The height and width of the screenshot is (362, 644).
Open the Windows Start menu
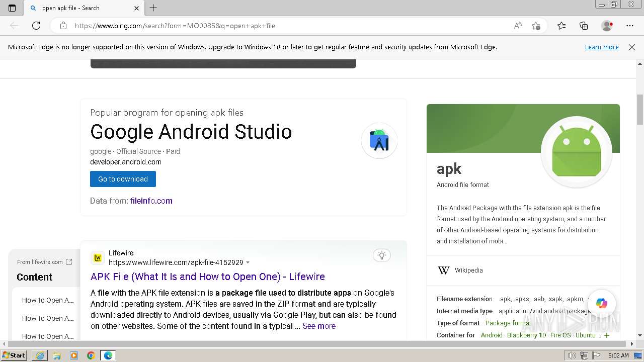(14, 355)
